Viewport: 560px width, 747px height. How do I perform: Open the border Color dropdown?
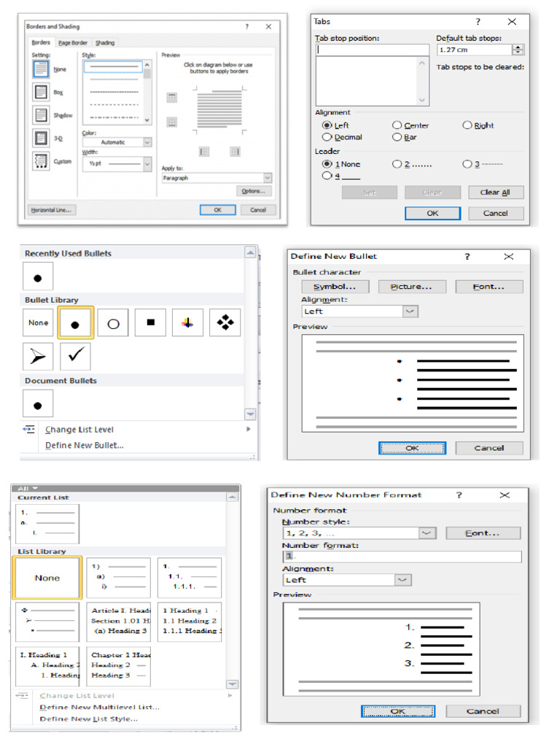(117, 142)
